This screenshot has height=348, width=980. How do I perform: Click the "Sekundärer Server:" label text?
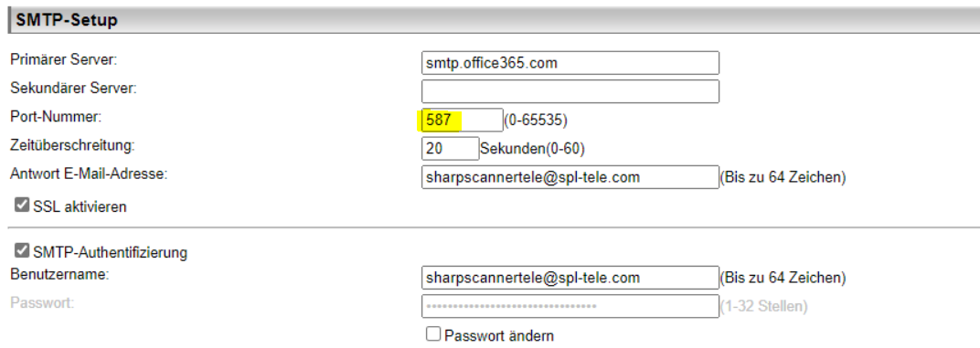point(74,88)
